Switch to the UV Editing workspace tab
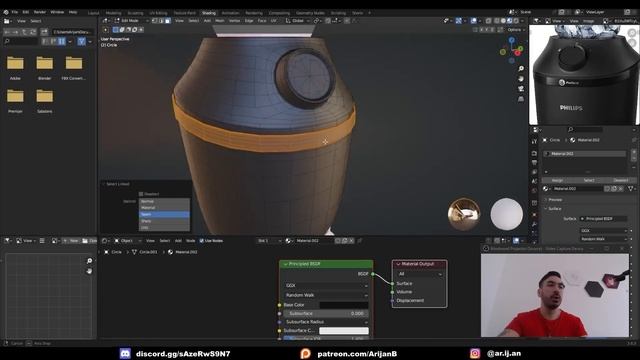640x360 pixels. 158,13
